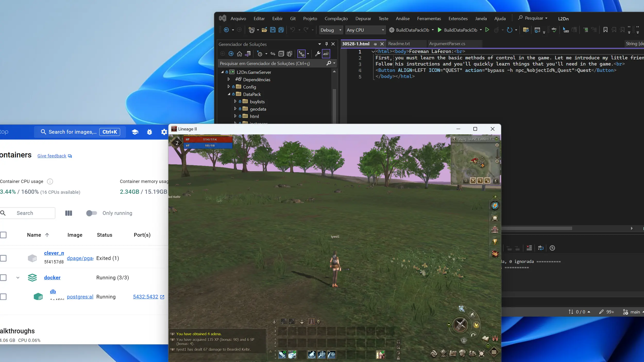Click the Home icon in Gerenciador de Soluções

[239, 54]
